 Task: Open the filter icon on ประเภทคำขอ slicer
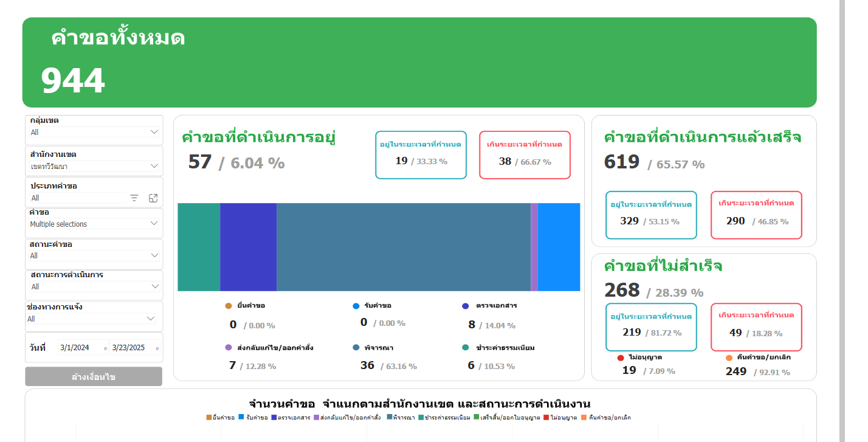134,198
